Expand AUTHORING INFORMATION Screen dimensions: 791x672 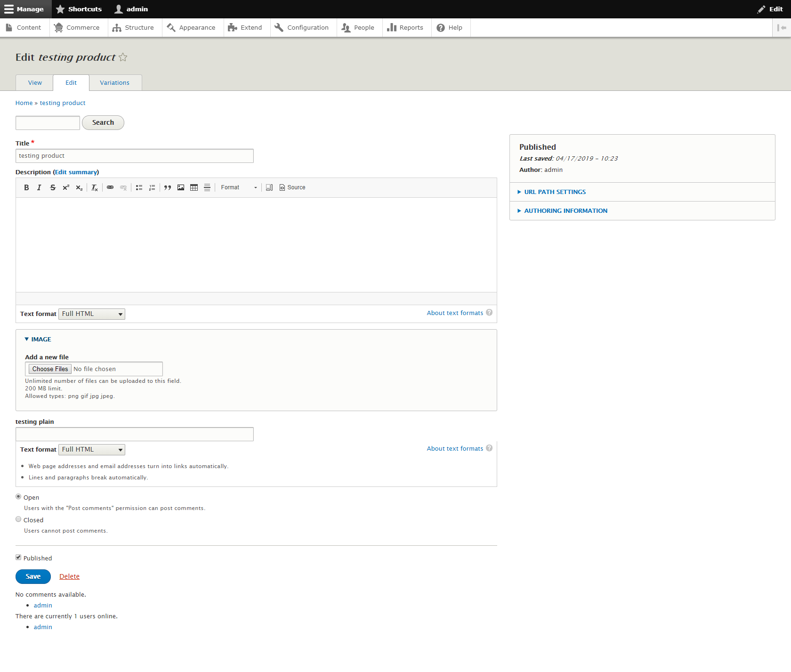click(565, 211)
